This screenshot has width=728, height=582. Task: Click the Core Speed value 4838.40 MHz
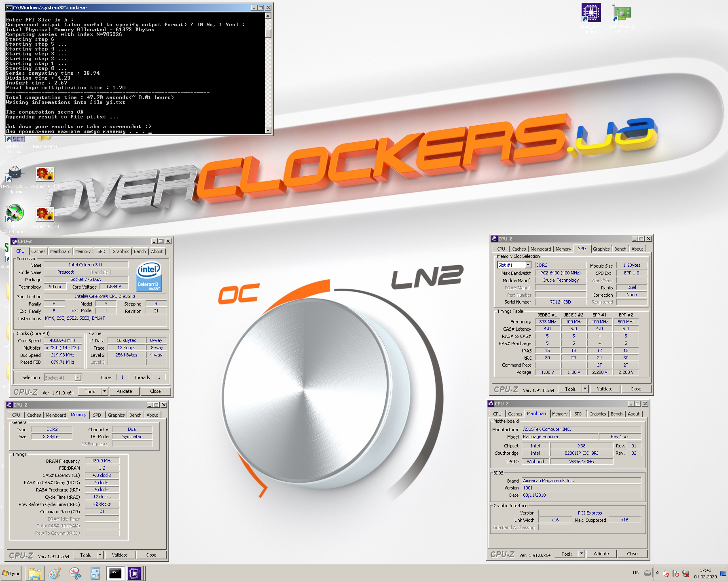[x=63, y=340]
